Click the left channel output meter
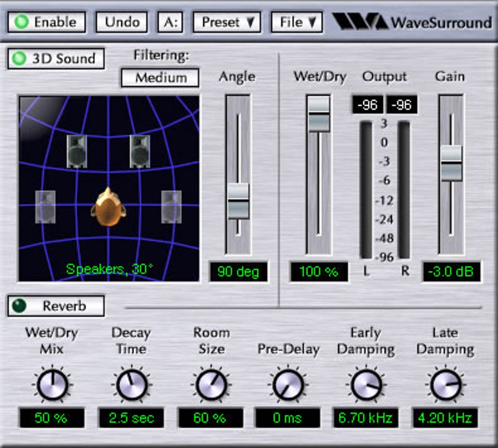The width and height of the screenshot is (498, 448). [x=366, y=190]
